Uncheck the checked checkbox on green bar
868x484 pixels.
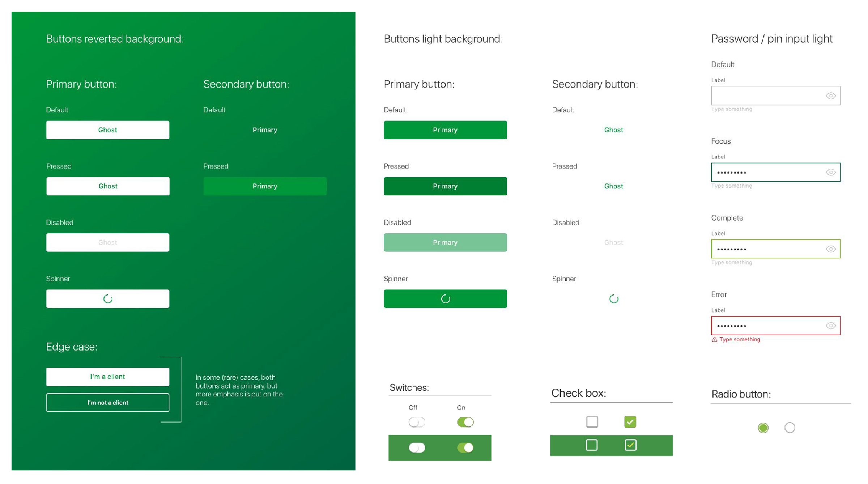pos(630,445)
